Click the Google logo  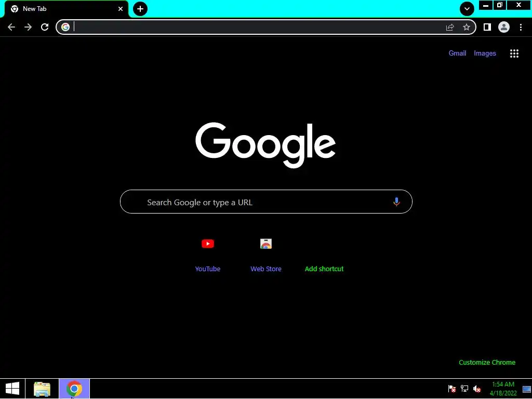pos(265,145)
